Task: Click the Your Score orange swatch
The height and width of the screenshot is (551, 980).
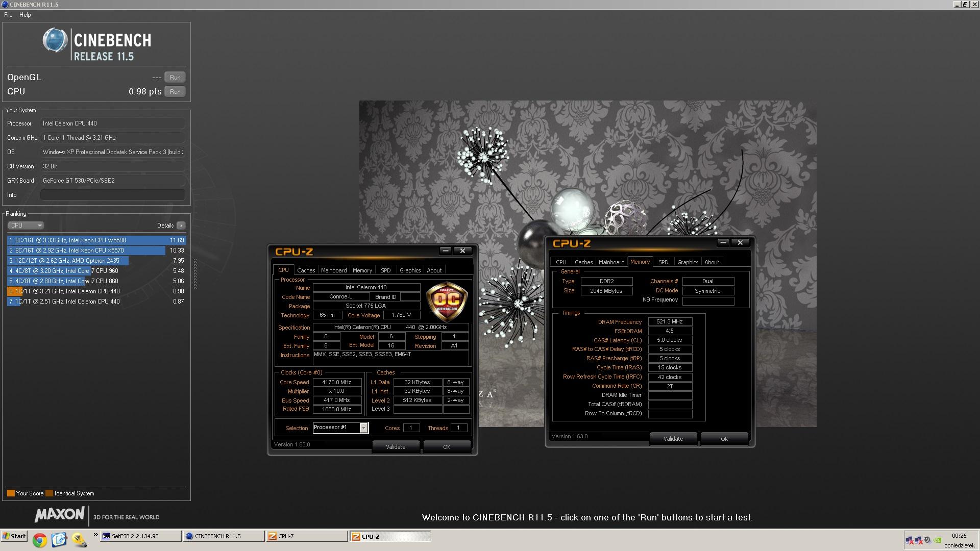Action: 11,493
